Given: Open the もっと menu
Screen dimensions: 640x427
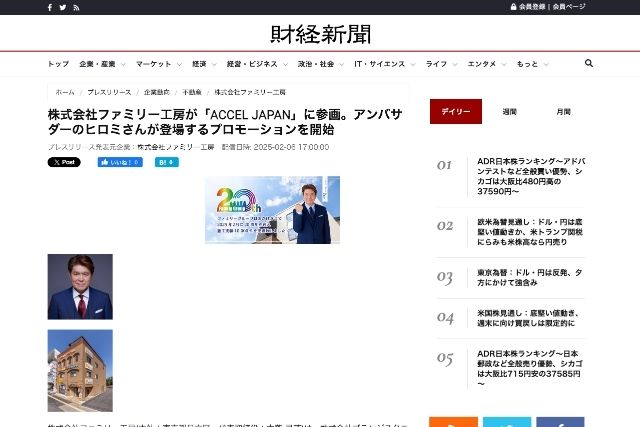Looking at the screenshot, I should [x=527, y=64].
